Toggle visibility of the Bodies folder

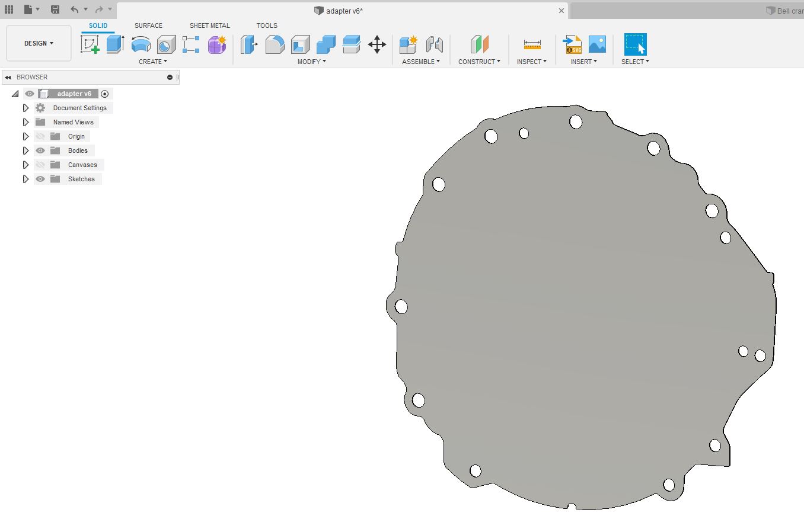pos(40,150)
